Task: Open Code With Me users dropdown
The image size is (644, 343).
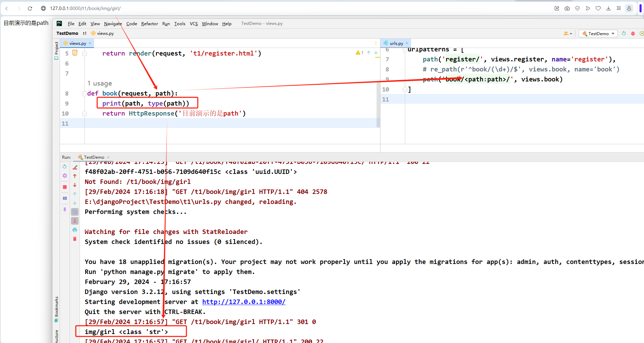Action: click(568, 33)
